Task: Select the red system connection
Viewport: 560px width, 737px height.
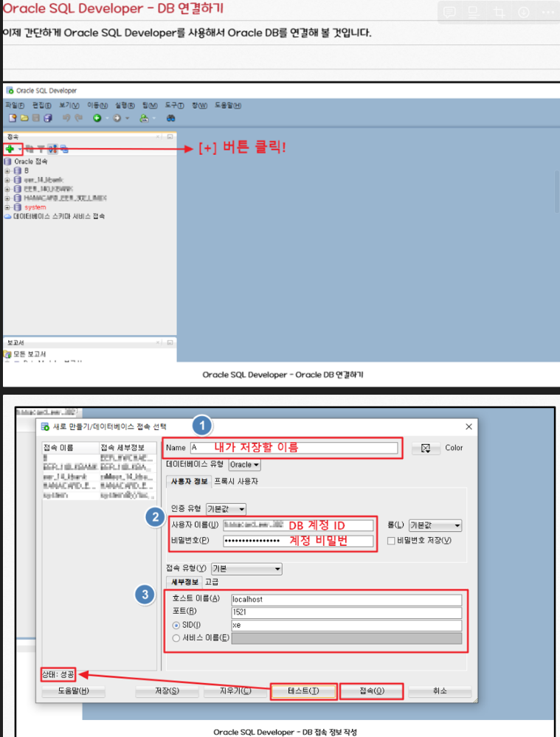Action: click(35, 207)
